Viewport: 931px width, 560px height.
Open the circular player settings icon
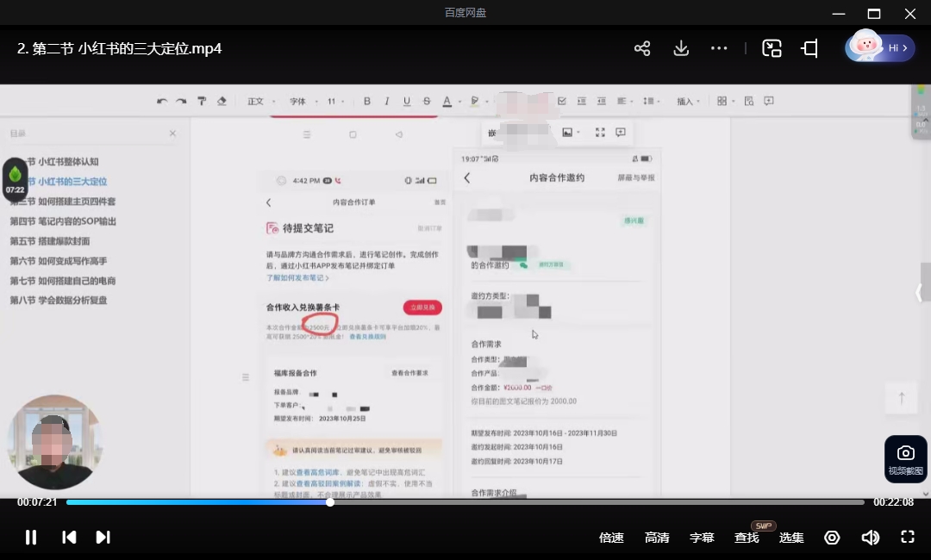click(x=832, y=538)
